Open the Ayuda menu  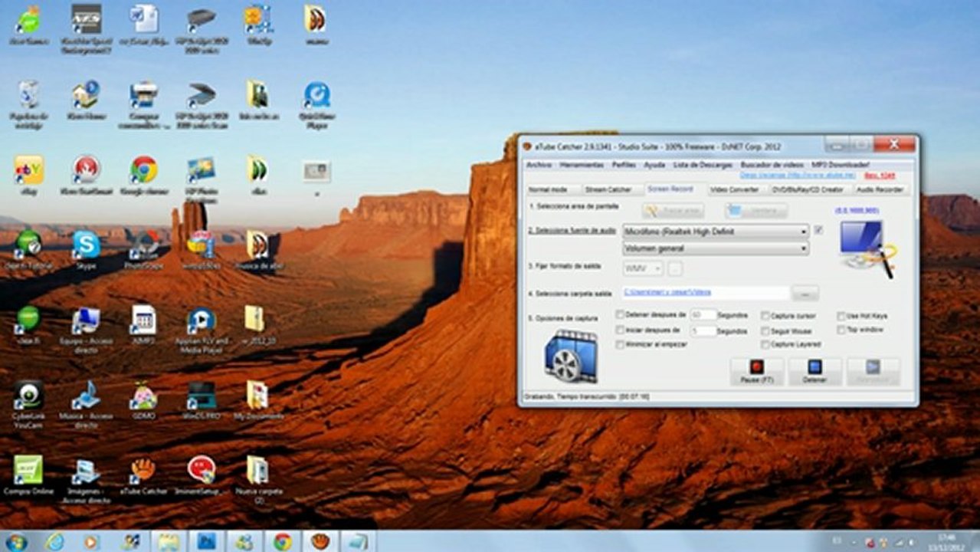coord(654,165)
